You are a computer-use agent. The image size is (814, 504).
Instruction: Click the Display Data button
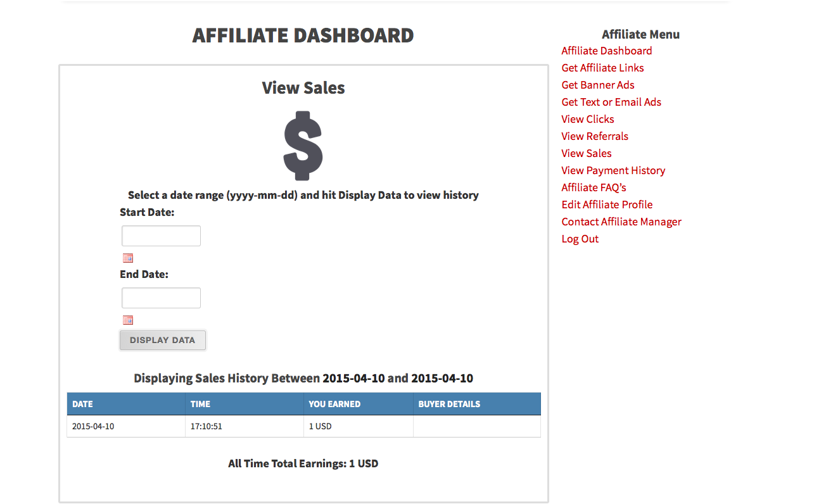[x=163, y=340]
